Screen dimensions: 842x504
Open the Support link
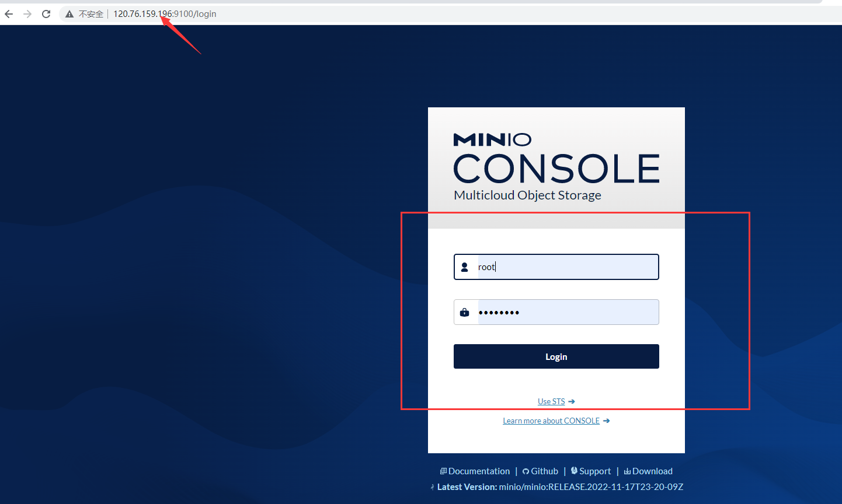[x=591, y=471]
